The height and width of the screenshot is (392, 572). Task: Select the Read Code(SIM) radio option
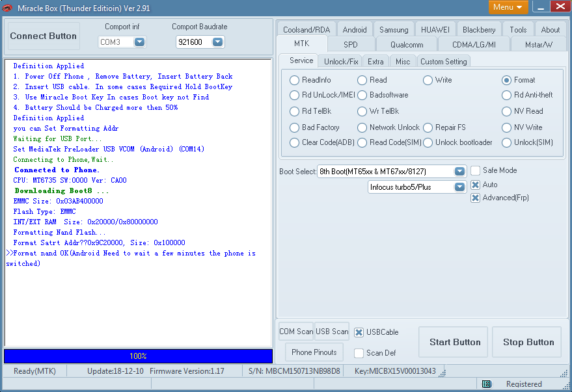(362, 142)
